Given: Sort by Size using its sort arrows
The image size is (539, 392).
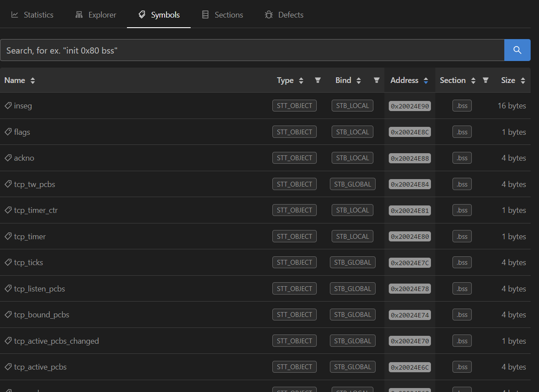Looking at the screenshot, I should pyautogui.click(x=523, y=81).
